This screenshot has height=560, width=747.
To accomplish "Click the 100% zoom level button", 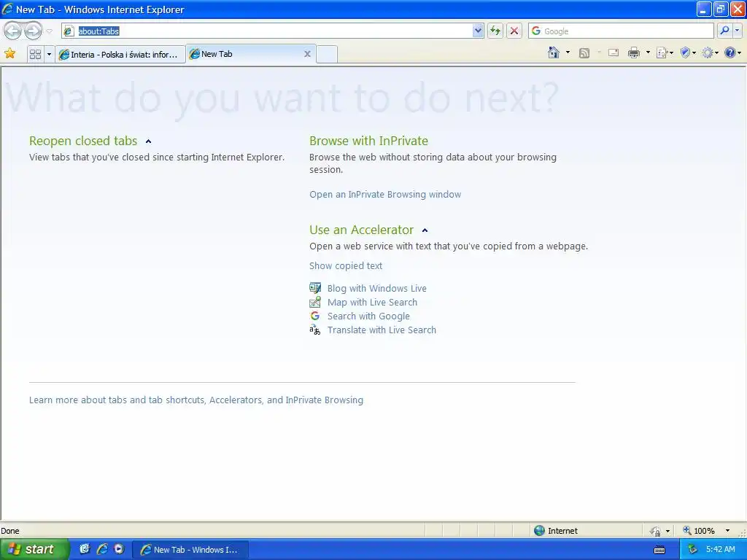I will (x=699, y=531).
